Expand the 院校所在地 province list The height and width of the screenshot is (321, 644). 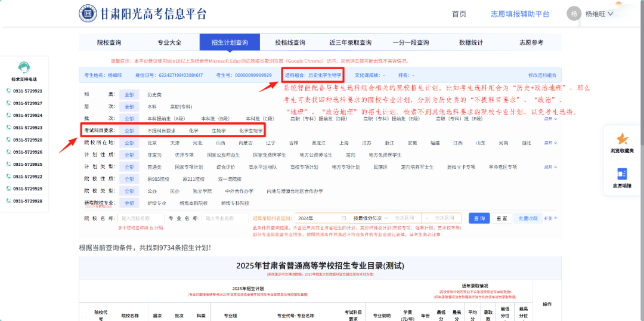[548, 143]
